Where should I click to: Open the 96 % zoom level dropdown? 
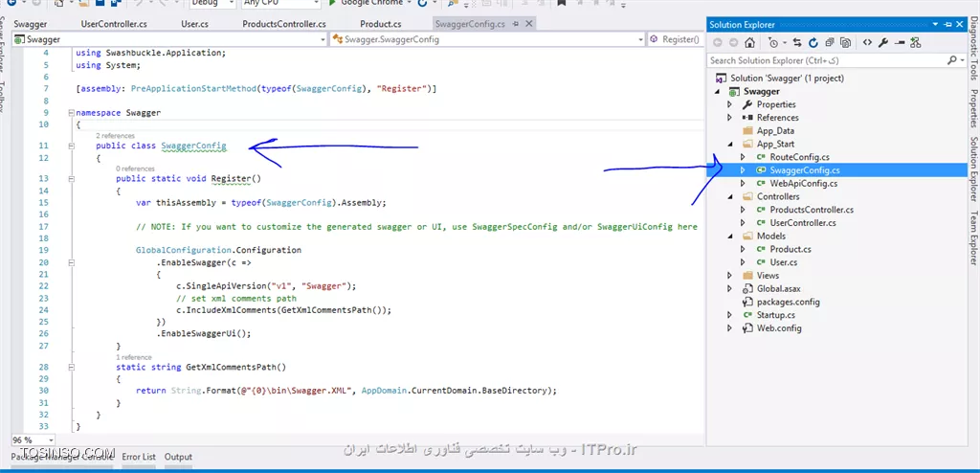(x=50, y=439)
